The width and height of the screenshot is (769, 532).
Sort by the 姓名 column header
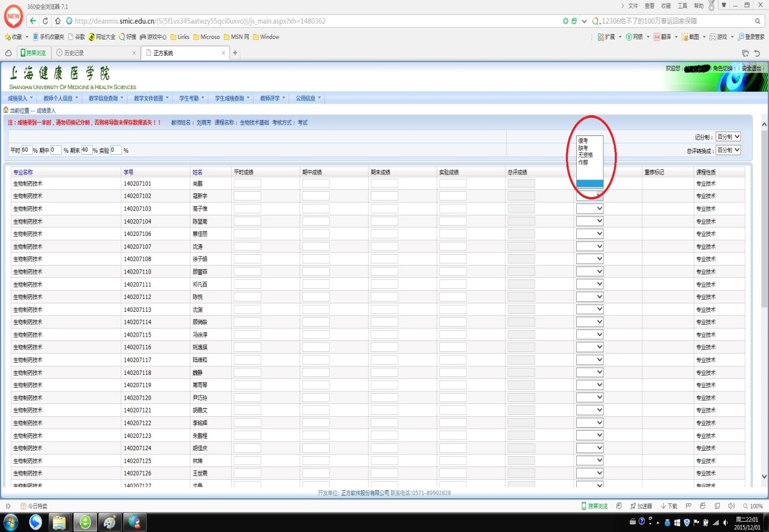click(x=197, y=172)
